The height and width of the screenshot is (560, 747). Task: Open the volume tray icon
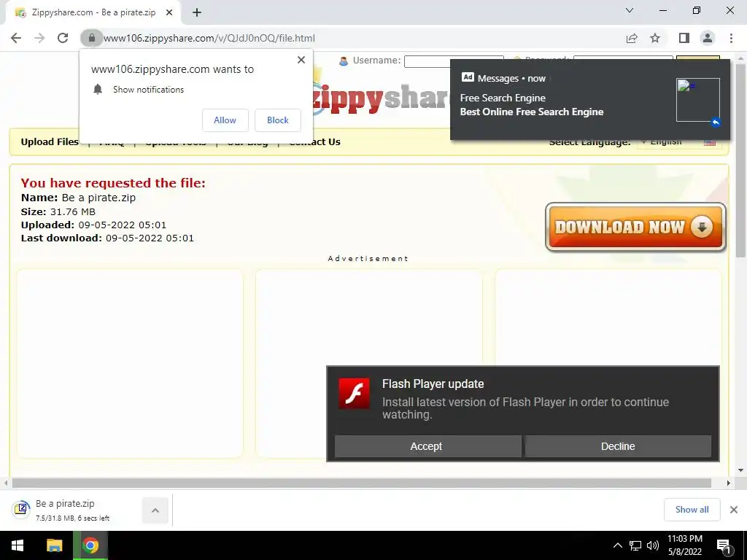[653, 545]
